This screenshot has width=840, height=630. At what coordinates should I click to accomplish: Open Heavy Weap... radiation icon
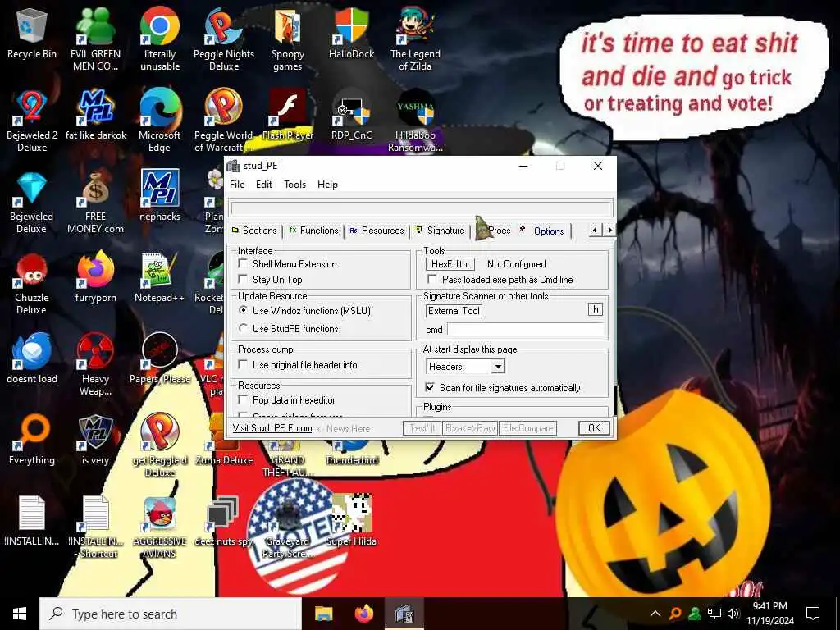(95, 364)
